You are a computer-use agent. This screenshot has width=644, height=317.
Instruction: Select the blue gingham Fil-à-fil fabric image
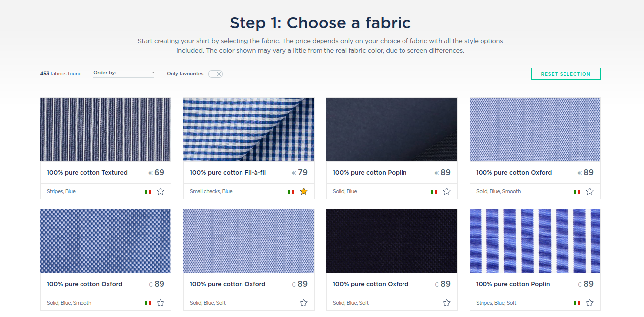(x=248, y=130)
